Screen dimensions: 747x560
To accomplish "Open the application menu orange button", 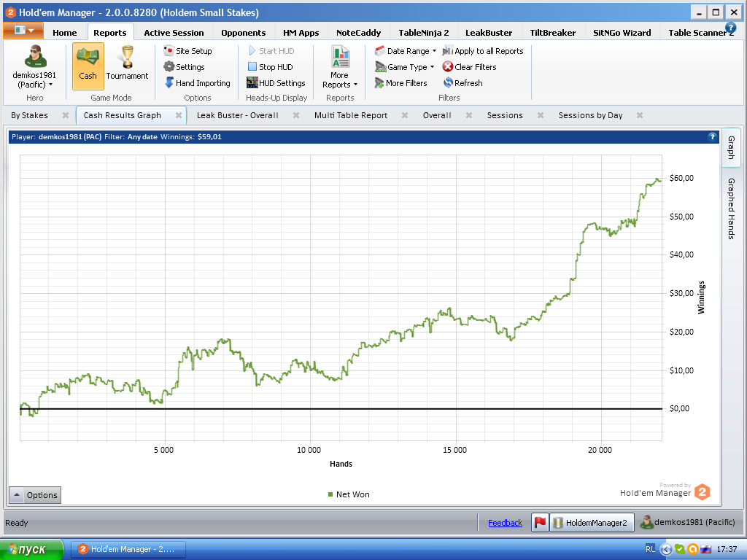I will tap(23, 31).
